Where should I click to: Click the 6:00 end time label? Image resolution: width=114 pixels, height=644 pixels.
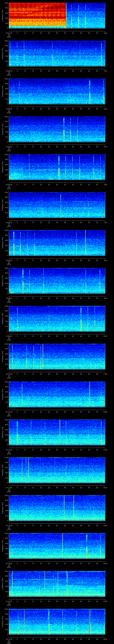[x=105, y=184]
